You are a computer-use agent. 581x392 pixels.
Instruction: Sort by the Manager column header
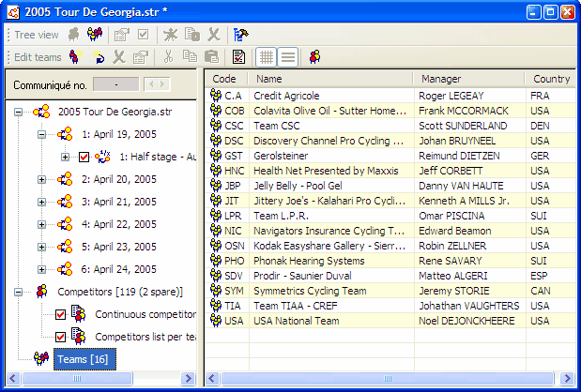click(x=469, y=79)
